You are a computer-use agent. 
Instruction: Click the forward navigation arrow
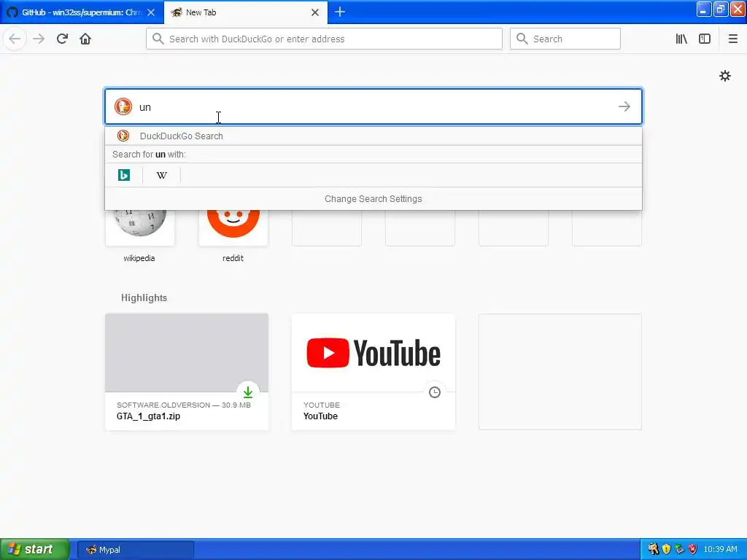pyautogui.click(x=39, y=39)
